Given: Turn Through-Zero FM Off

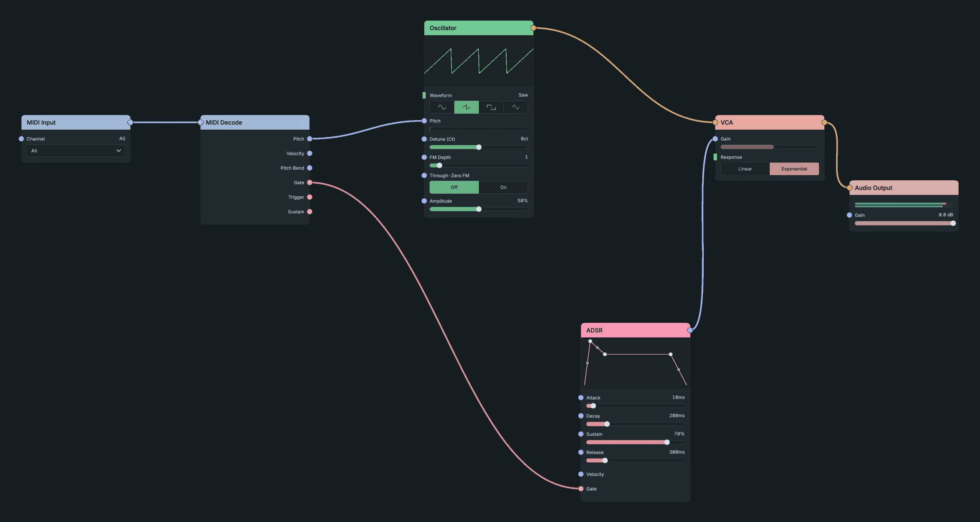Looking at the screenshot, I should click(x=454, y=187).
